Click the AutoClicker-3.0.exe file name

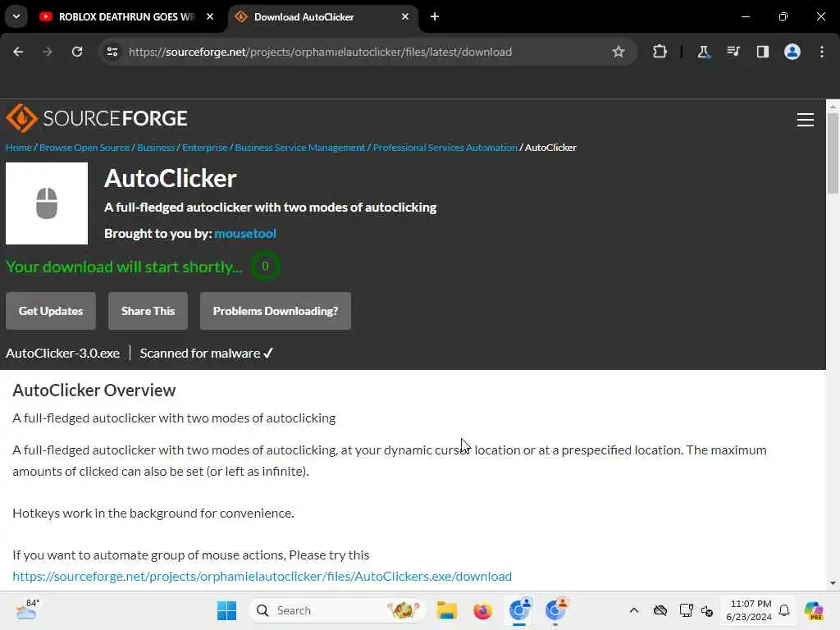pos(62,353)
